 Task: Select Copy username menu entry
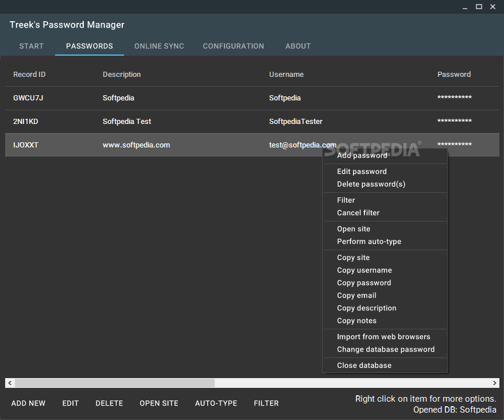(x=385, y=270)
